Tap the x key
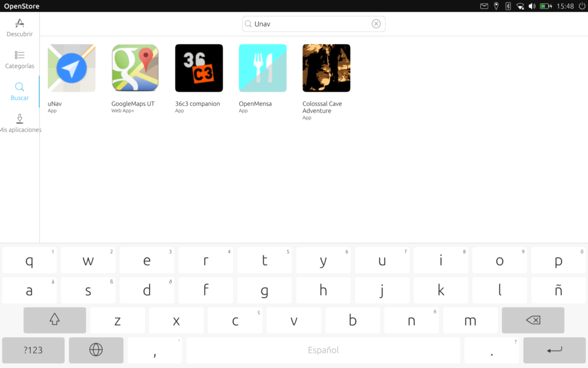This screenshot has width=588, height=368. 176,320
